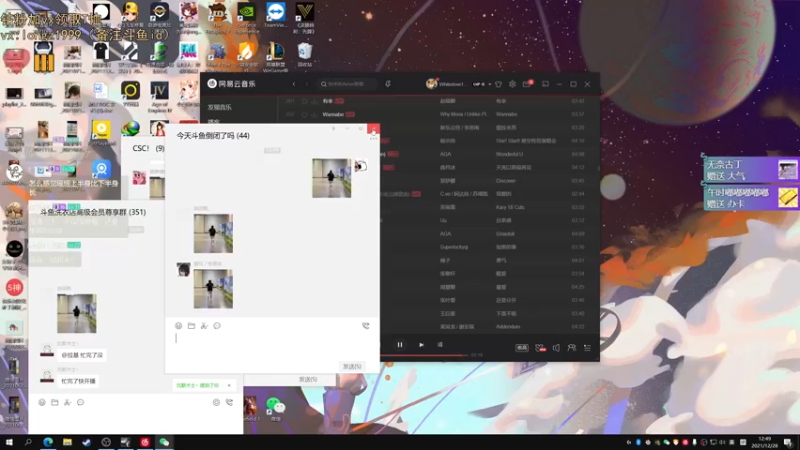The image size is (800, 450).
Task: Pin the 今天斗鱼倒闭了吗 chat window on top
Action: coord(334,129)
